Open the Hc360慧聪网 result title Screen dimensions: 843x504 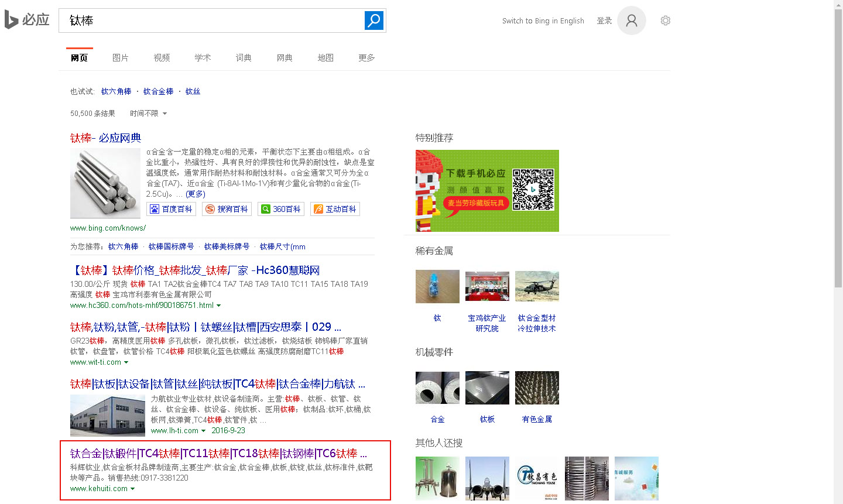click(195, 270)
